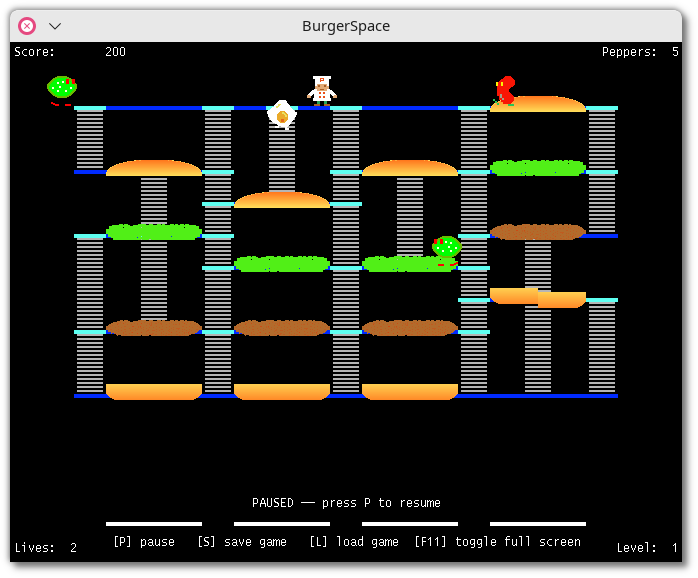Viewport: 698px width, 578px height.
Task: Click the 'Score:' label
Action: [34, 52]
